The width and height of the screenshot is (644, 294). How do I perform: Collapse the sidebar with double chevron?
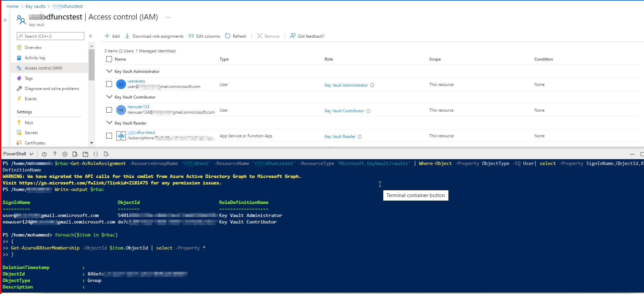(x=90, y=36)
